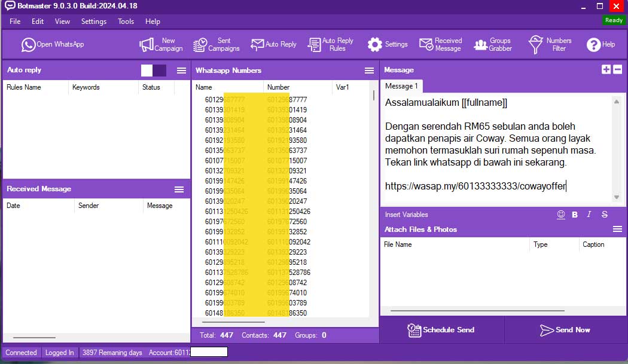
Task: Expand the Whatsapp Numbers panel menu
Action: click(369, 71)
